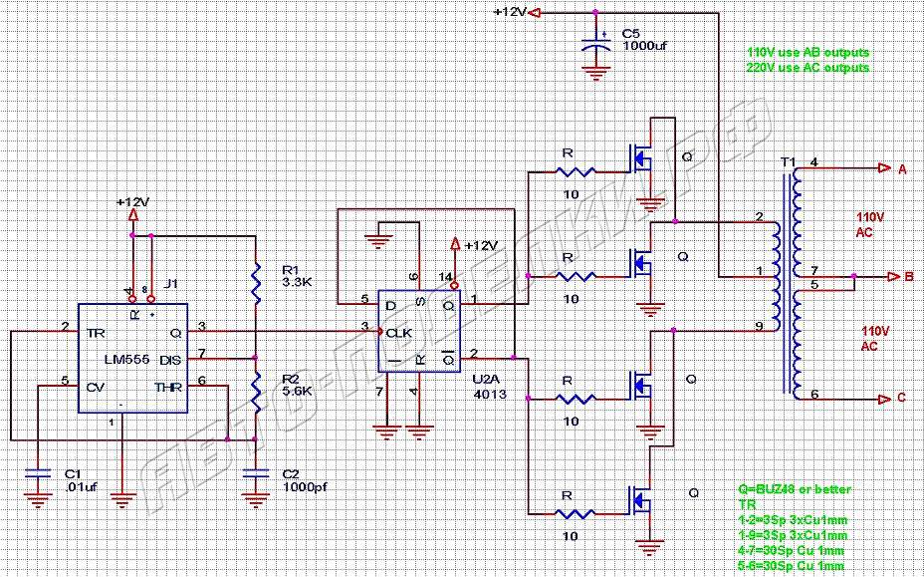
Task: Select the +12V supply label next to C5
Action: pos(511,12)
